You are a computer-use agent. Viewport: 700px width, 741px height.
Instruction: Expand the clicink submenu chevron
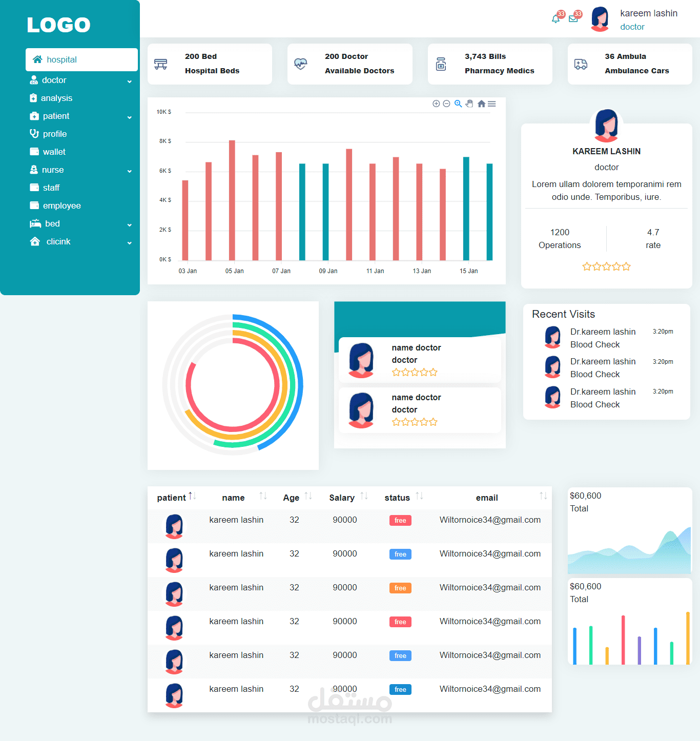[x=130, y=243]
